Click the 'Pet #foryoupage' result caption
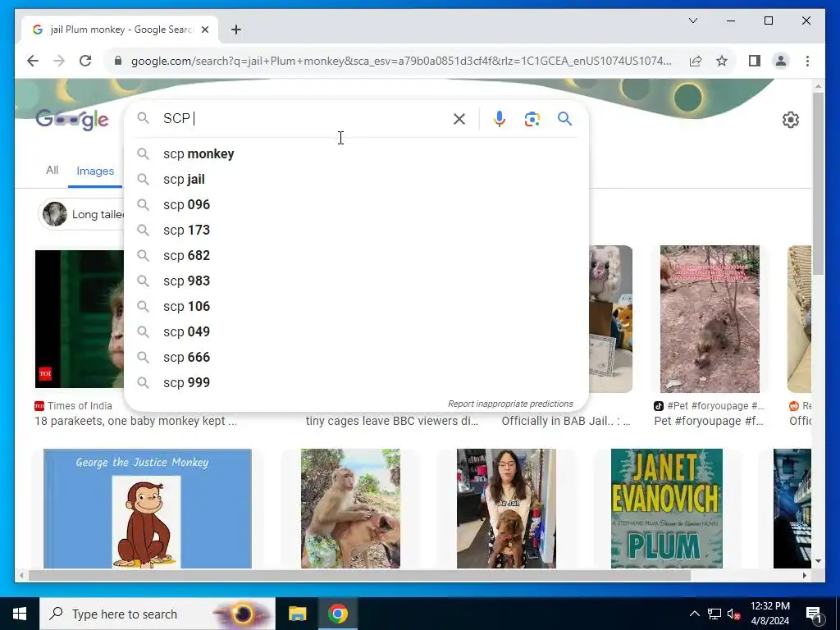This screenshot has height=630, width=840. [x=708, y=421]
